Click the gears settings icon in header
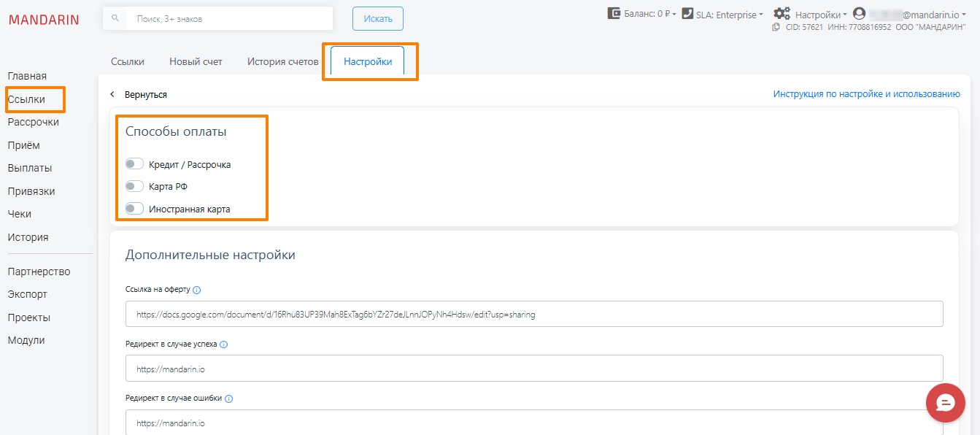Screen dimensions: 980x435 782,14
